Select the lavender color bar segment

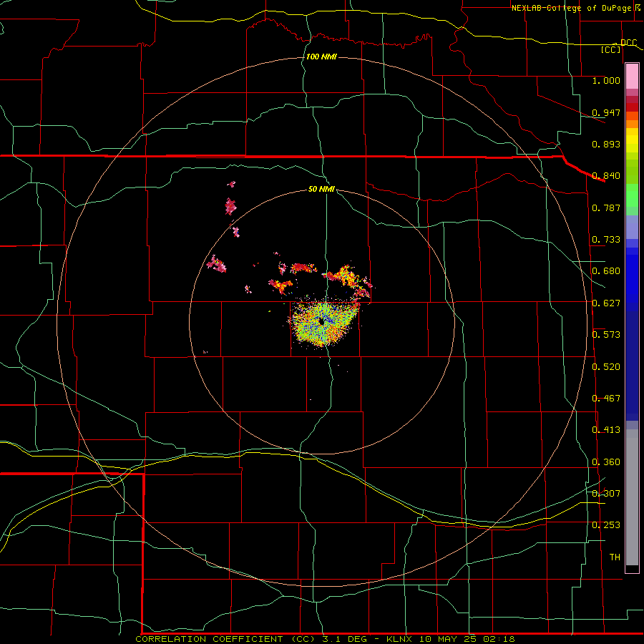click(x=632, y=227)
